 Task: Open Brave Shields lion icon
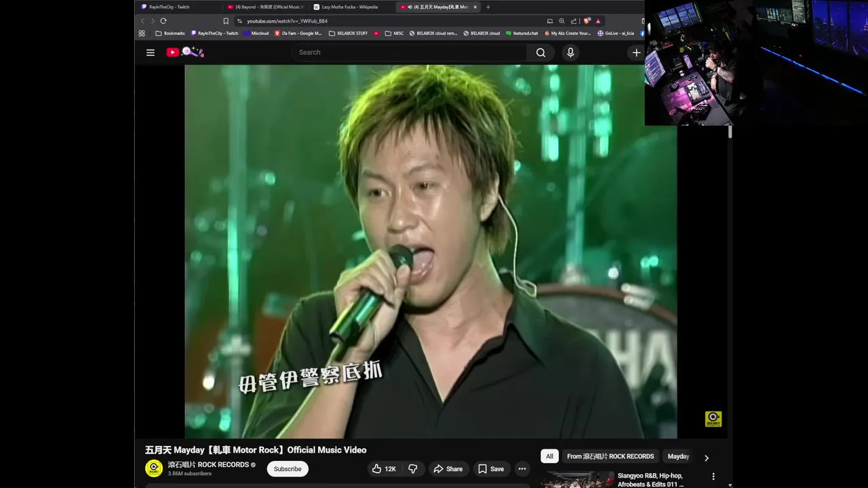587,21
